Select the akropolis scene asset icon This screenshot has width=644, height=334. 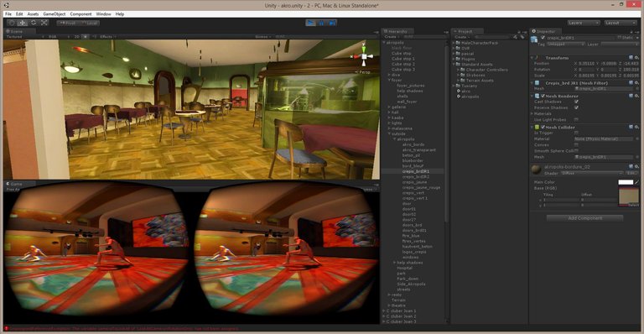pyautogui.click(x=459, y=97)
